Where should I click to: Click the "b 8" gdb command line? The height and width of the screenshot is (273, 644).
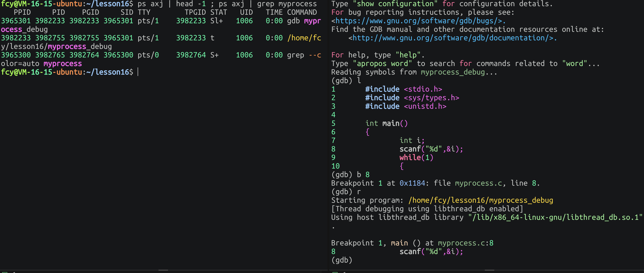[363, 175]
